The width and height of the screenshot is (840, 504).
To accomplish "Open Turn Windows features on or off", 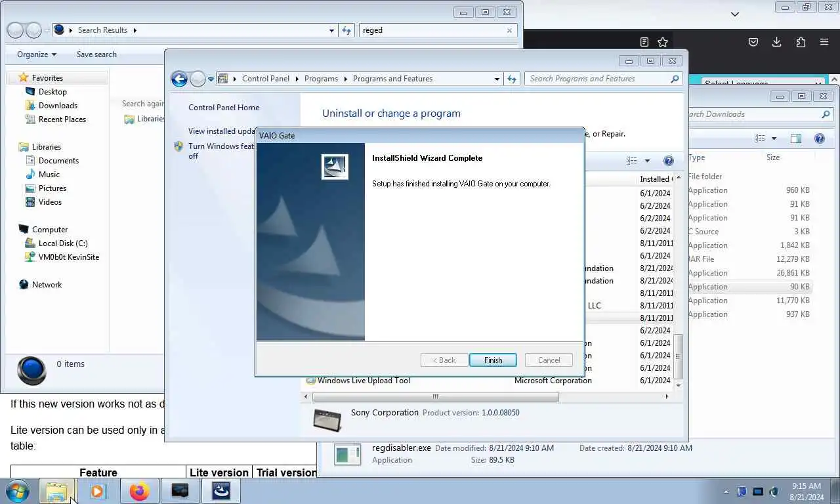I will [x=220, y=151].
